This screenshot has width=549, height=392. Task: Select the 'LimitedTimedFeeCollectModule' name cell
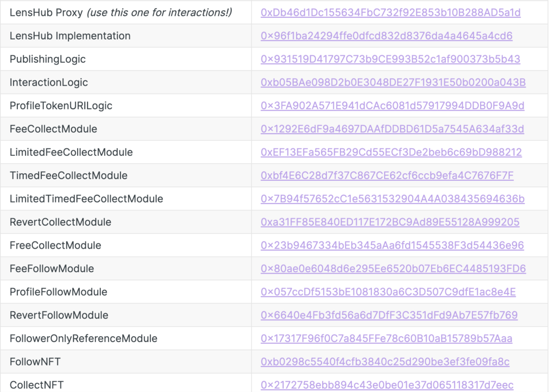pos(126,199)
